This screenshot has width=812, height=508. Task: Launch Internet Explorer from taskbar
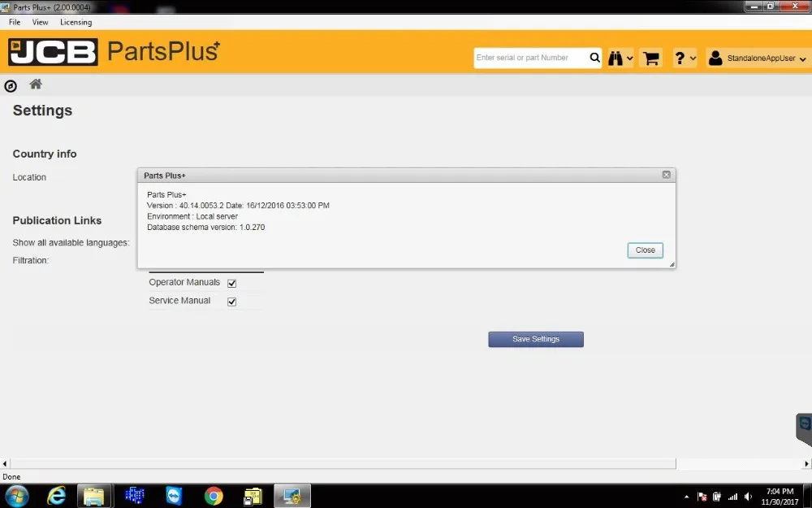(56, 496)
